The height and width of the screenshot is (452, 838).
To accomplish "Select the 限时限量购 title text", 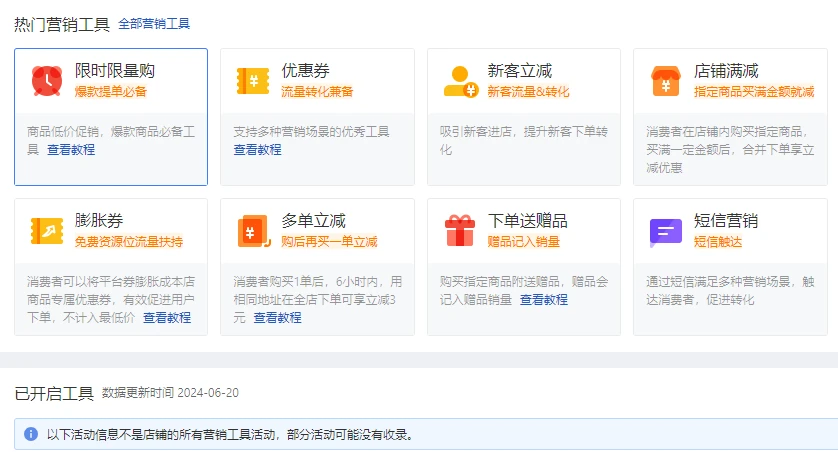I will [x=115, y=71].
